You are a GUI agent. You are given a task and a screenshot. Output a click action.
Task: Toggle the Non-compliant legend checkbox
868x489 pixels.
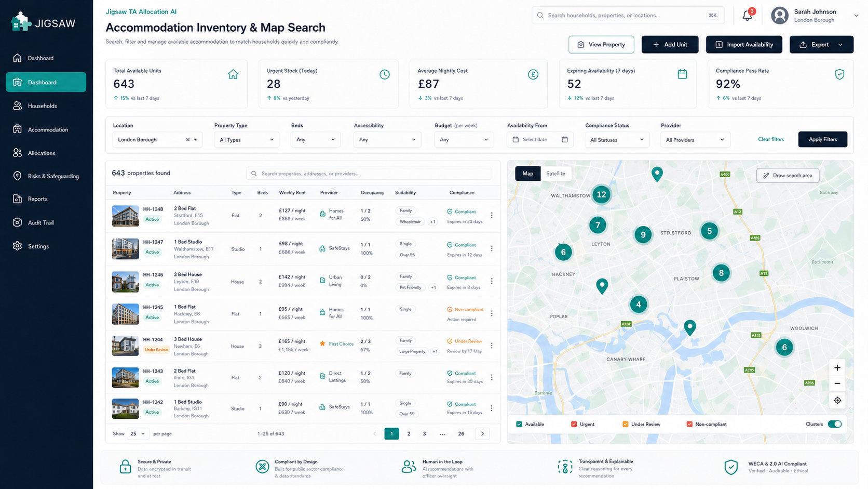tap(689, 424)
